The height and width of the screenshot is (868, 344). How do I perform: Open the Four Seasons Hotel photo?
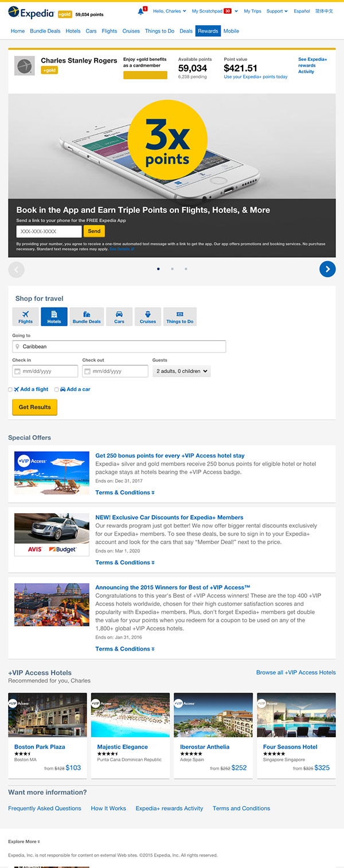pos(296,715)
